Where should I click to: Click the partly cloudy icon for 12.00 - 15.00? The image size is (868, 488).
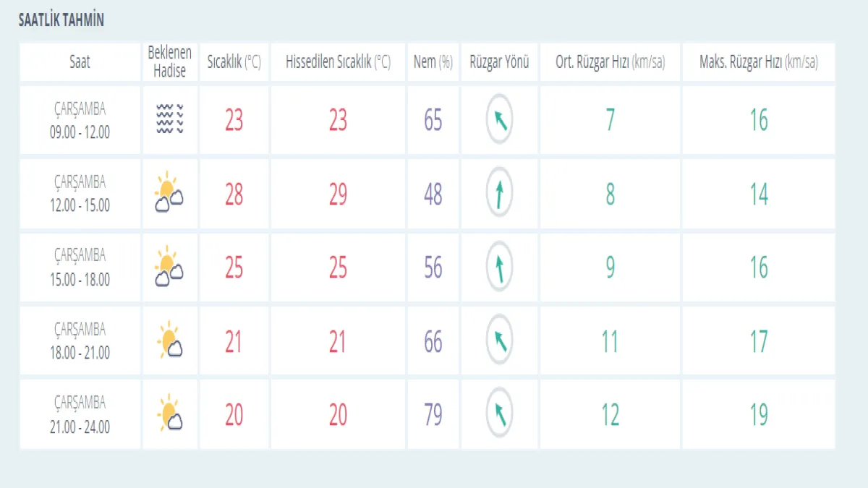click(169, 193)
